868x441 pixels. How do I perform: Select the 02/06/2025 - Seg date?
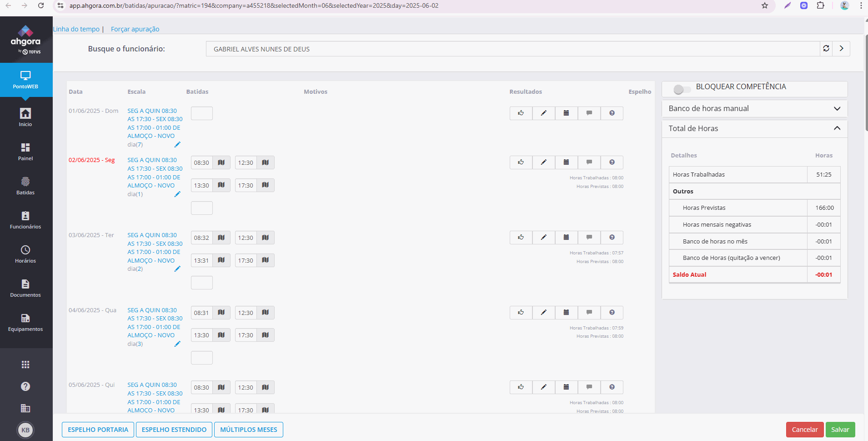tap(92, 160)
